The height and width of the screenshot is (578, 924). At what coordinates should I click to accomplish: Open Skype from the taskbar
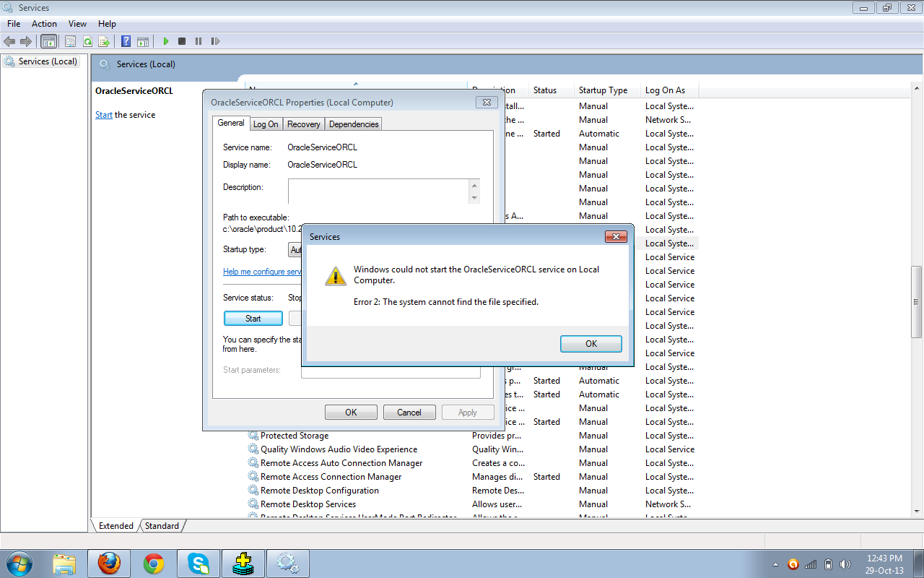(199, 564)
